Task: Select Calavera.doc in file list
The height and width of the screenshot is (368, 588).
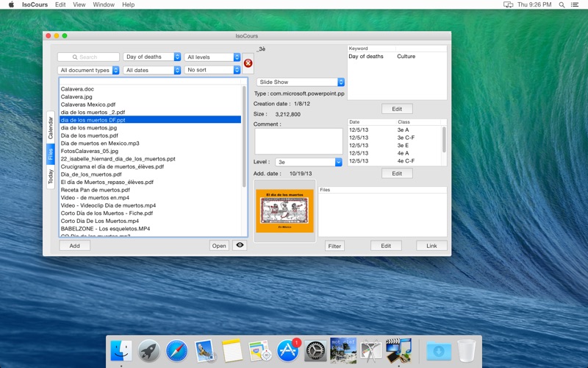Action: [x=151, y=89]
